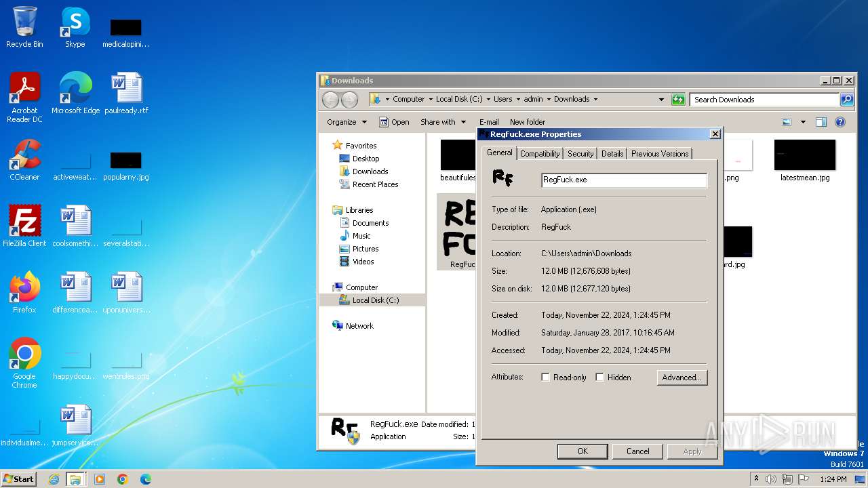Image resolution: width=868 pixels, height=488 pixels.
Task: Launch Google Chrome from the desktop
Action: 24,363
